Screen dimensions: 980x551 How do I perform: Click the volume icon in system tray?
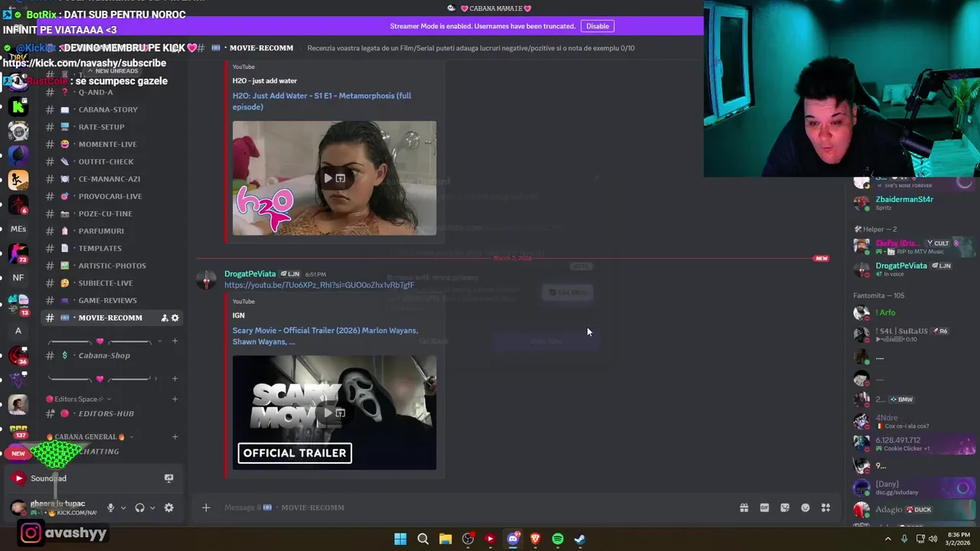933,539
